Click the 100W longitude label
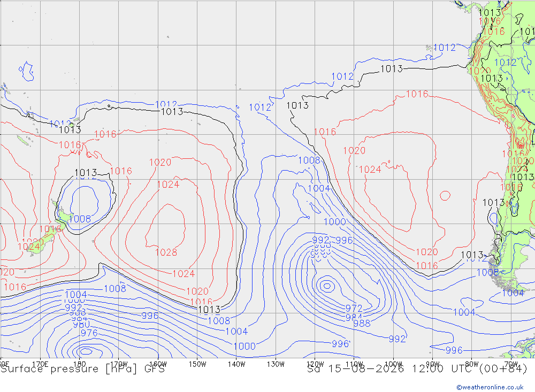 [x=393, y=364]
